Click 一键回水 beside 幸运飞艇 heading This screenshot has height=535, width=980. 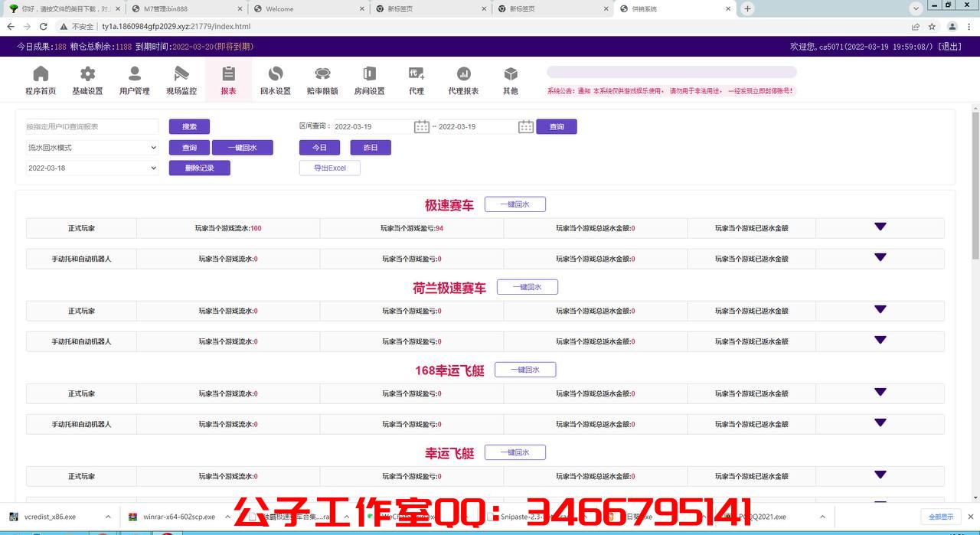[x=515, y=452]
